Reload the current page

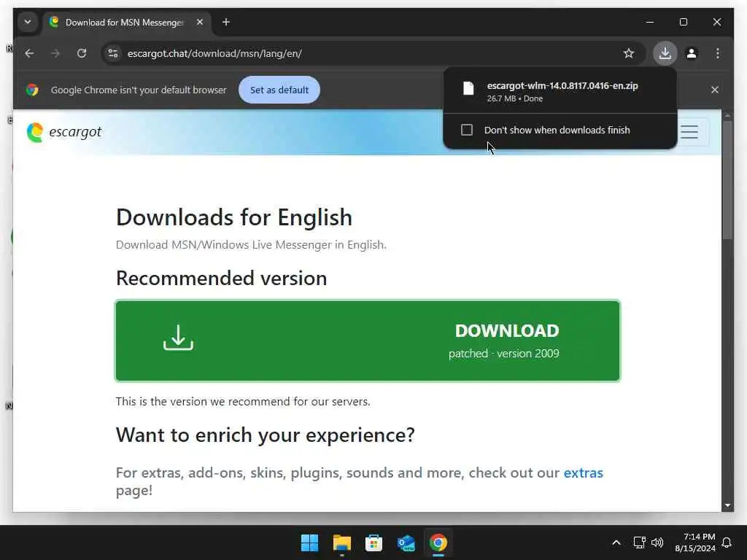click(82, 53)
